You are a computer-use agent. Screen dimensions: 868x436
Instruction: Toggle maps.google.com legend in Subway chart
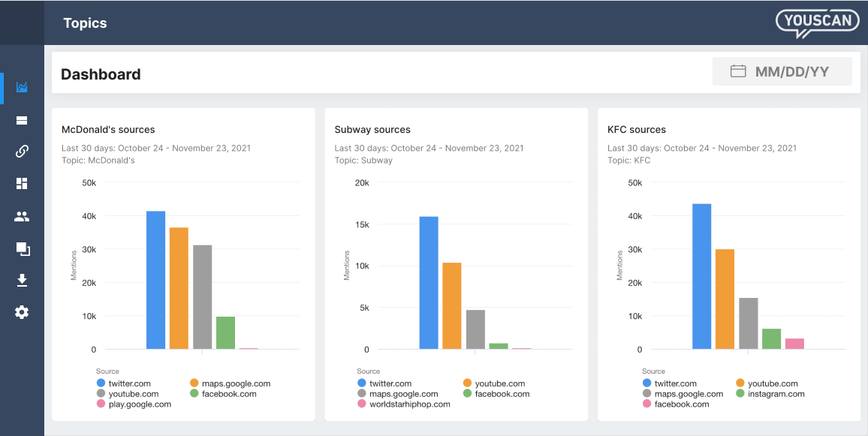398,394
